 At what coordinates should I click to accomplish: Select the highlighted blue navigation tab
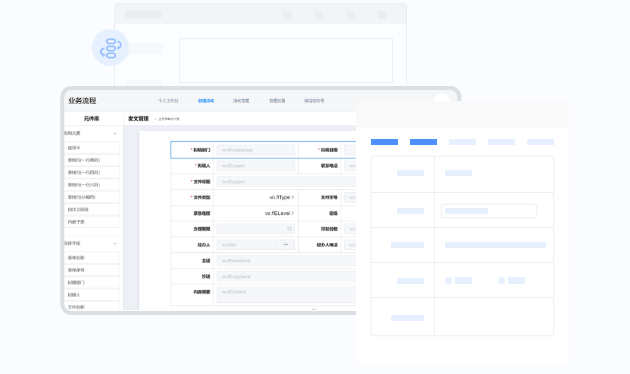[206, 101]
